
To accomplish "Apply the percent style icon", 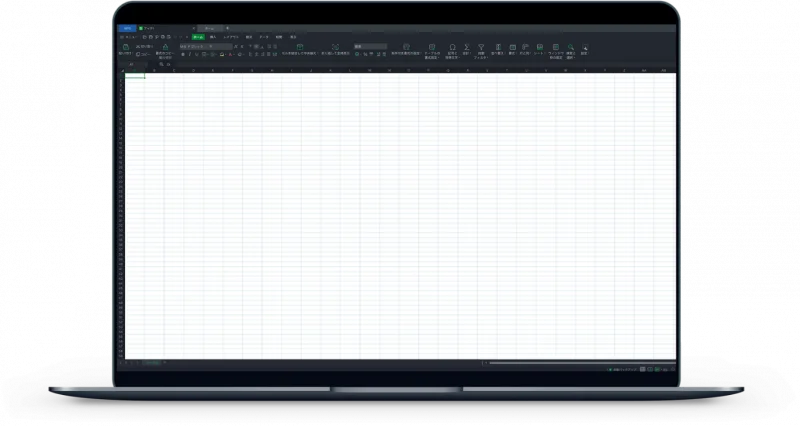I will 365,54.
